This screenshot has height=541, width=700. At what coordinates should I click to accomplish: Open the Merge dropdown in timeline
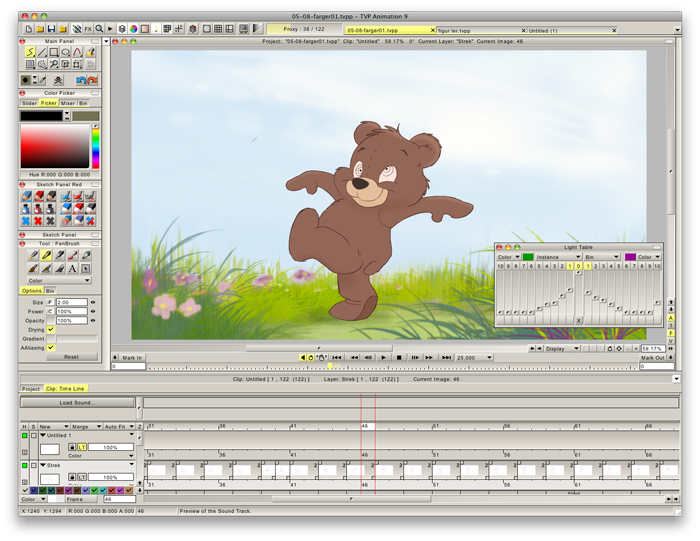point(87,426)
